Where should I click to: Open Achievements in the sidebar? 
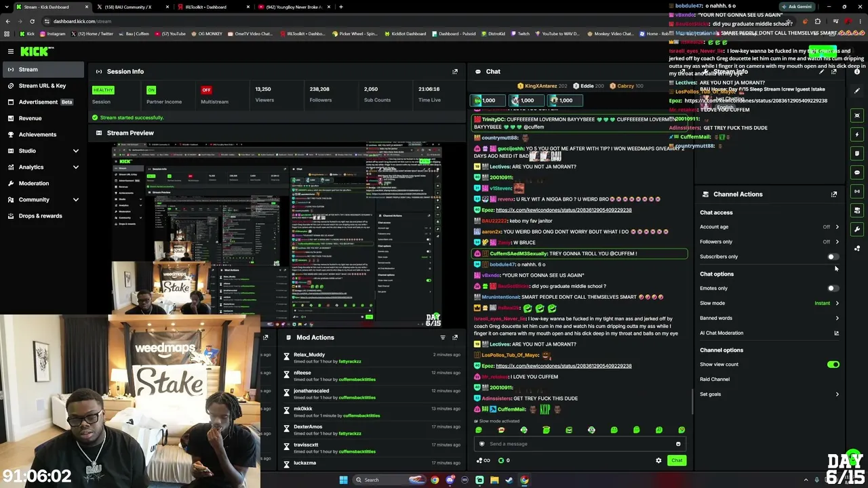(42, 134)
